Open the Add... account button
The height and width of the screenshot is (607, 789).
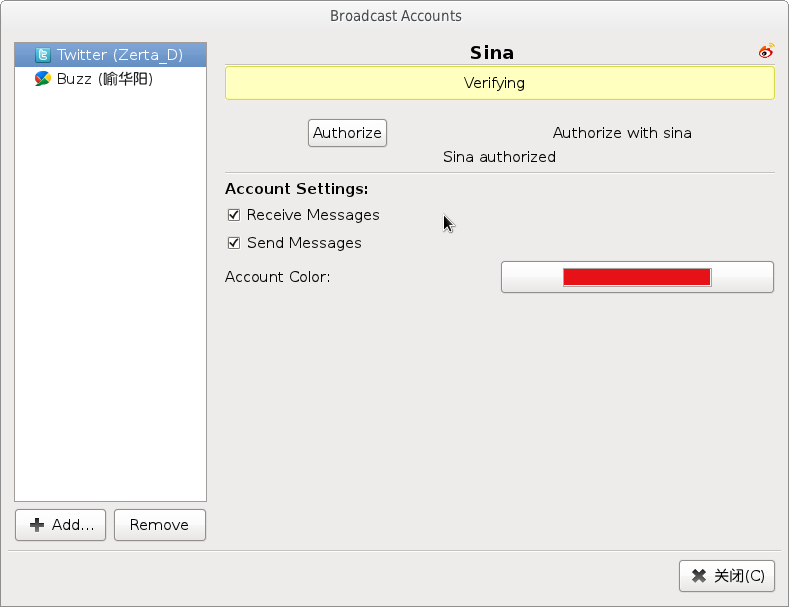pos(60,525)
